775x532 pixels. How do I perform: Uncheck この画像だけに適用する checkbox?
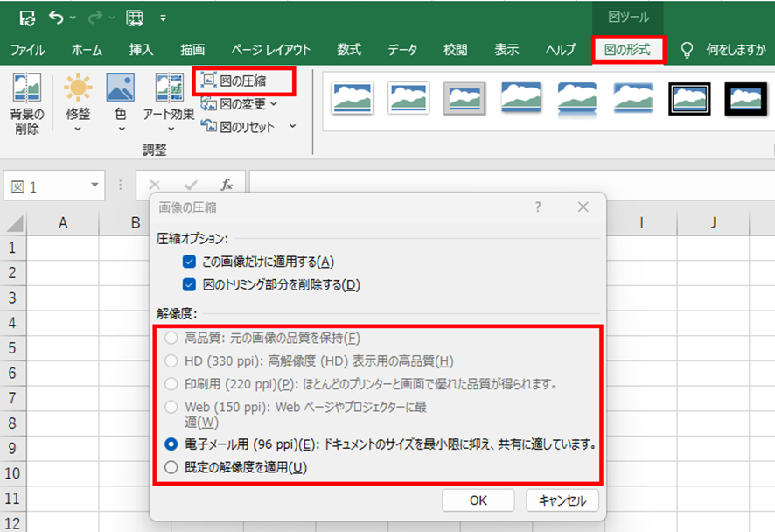click(x=188, y=262)
